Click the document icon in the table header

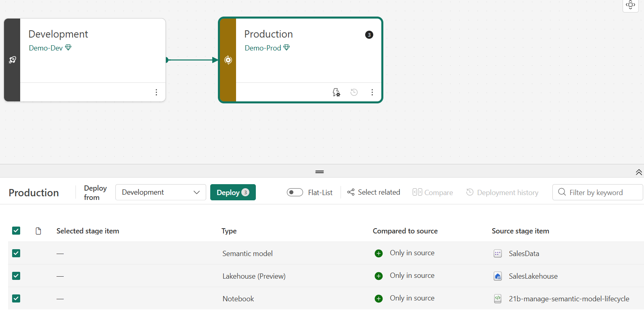(x=38, y=231)
